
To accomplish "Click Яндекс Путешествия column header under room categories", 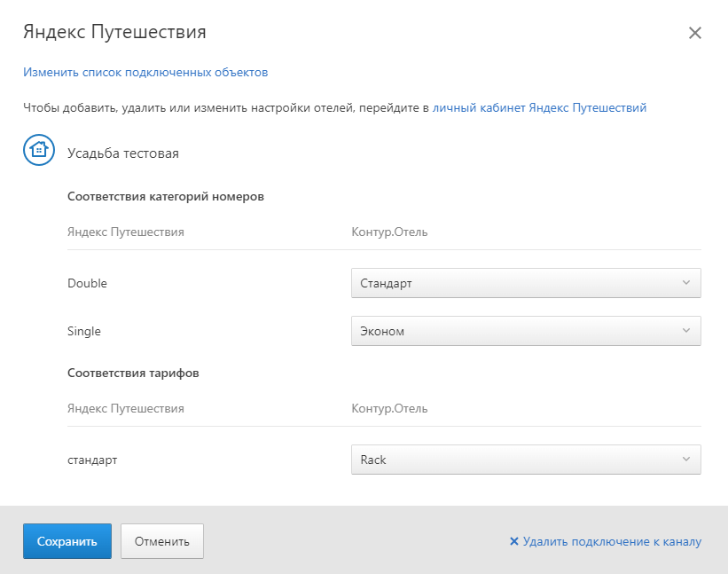I will (126, 232).
